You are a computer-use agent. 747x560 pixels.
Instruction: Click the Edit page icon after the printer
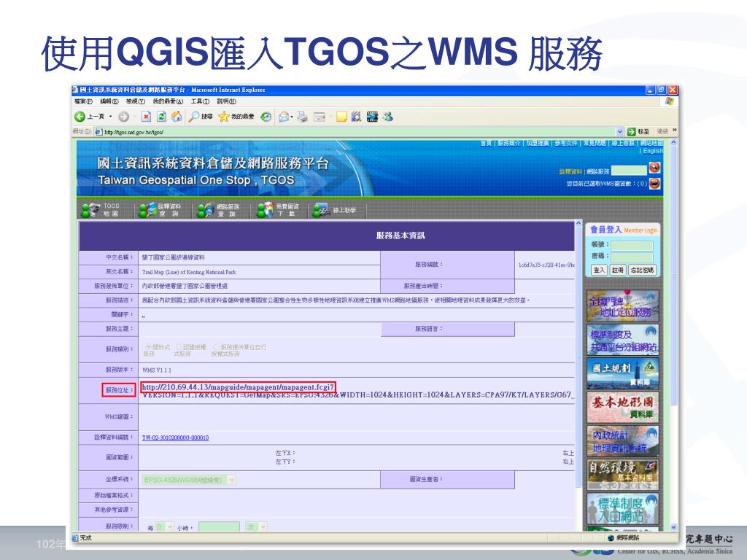pos(320,117)
